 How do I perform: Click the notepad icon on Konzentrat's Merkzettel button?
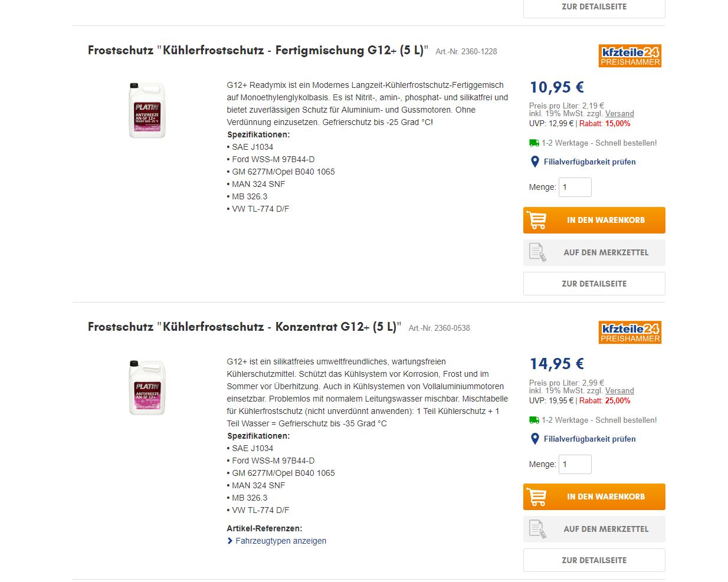537,529
